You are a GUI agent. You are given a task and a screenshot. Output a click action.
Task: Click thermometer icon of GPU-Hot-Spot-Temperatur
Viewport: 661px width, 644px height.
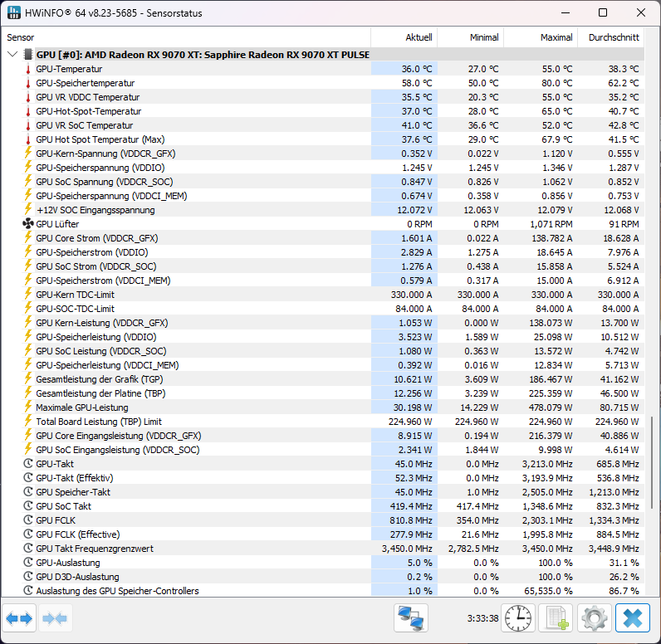(28, 111)
